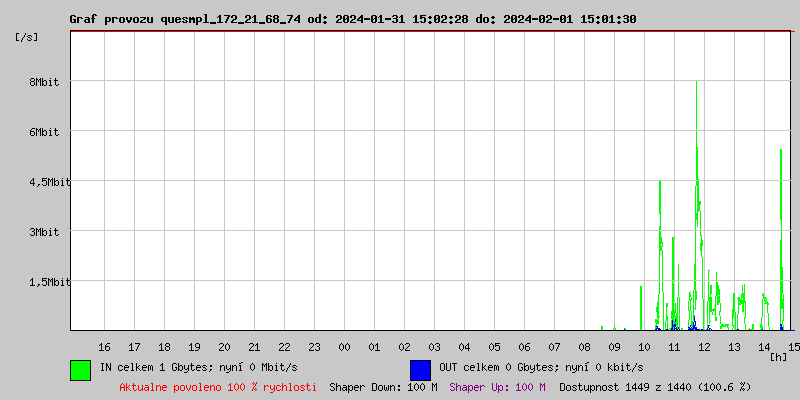Click 'IN celkem 1 Gbytes; nyní 0 Mbit/s' text
The image size is (800, 400).
pyautogui.click(x=198, y=367)
